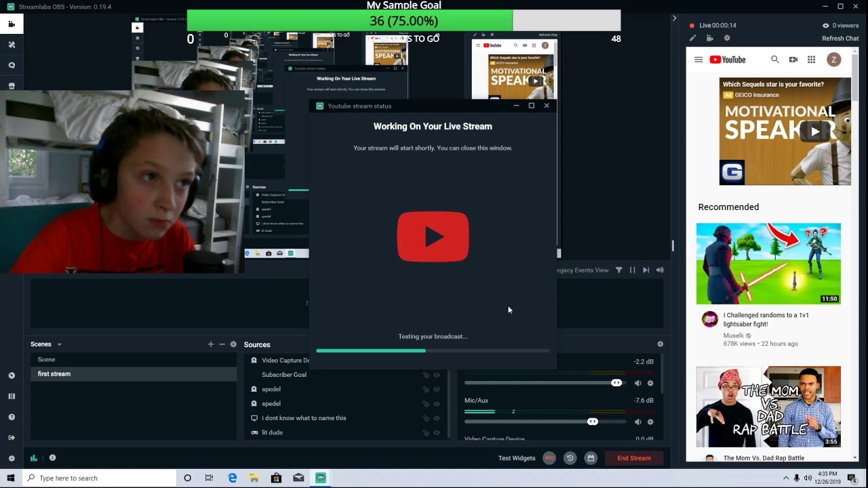Open YouTube hamburger menu in chat panel
The image size is (868, 488).
tap(698, 60)
